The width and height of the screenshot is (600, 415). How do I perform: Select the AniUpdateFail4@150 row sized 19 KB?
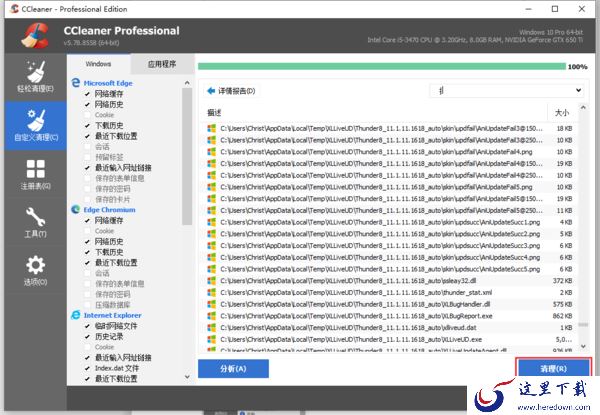pos(390,164)
